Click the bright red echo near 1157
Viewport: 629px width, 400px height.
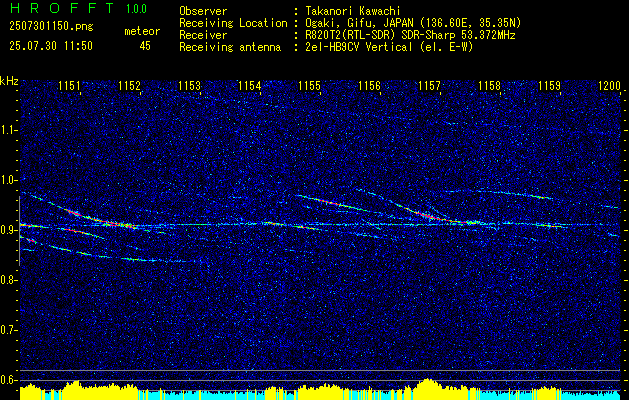[427, 215]
